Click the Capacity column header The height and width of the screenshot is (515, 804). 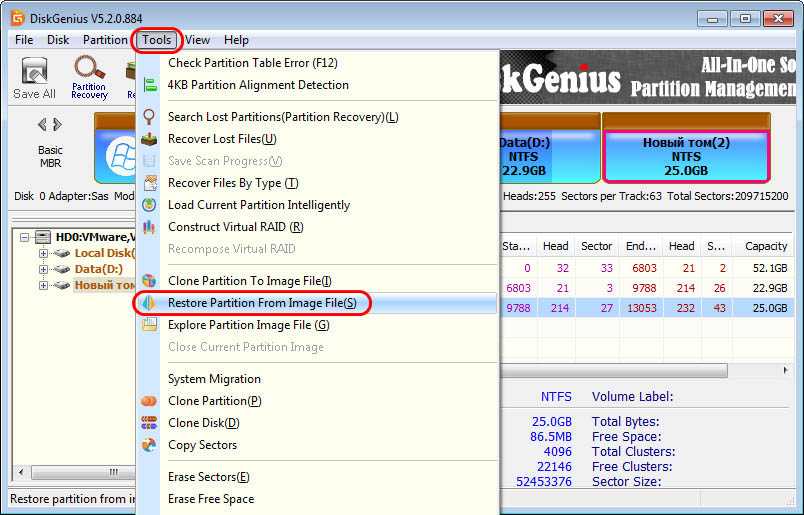coord(765,246)
